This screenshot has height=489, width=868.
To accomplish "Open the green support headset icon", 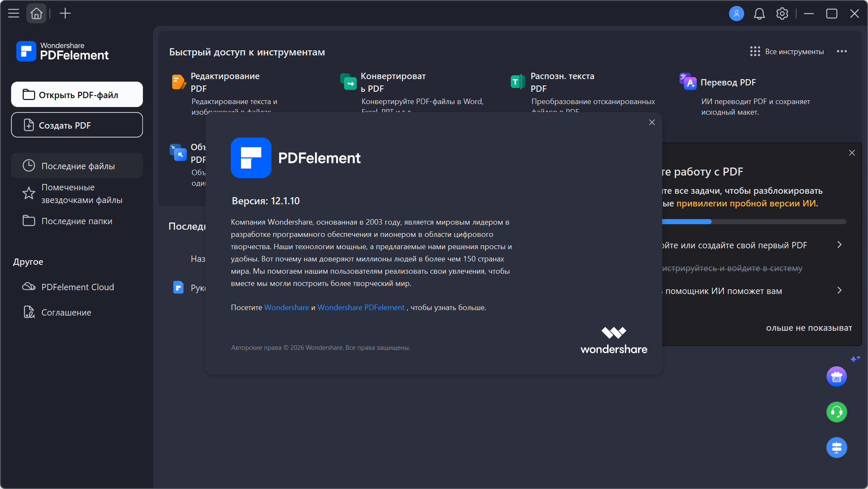I will click(x=836, y=412).
